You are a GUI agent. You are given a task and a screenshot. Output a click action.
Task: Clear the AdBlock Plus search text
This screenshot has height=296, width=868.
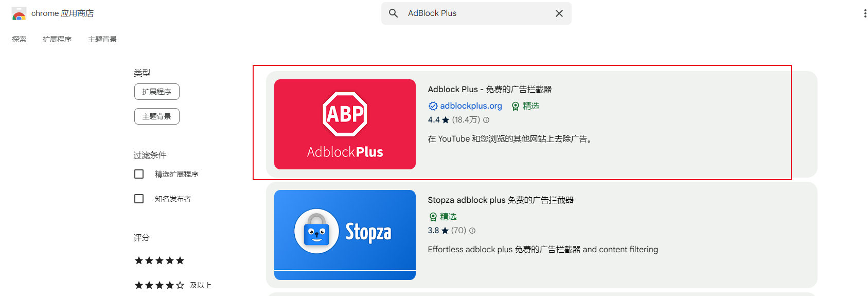coord(559,13)
